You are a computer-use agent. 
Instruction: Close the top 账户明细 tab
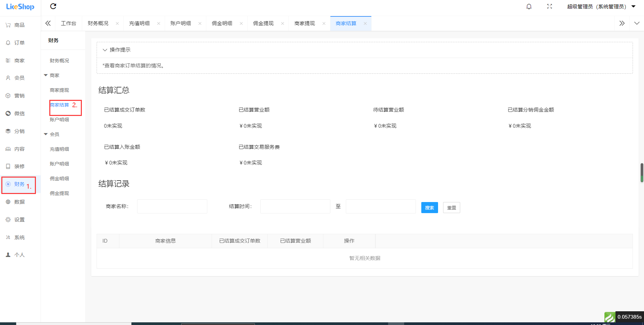(200, 23)
